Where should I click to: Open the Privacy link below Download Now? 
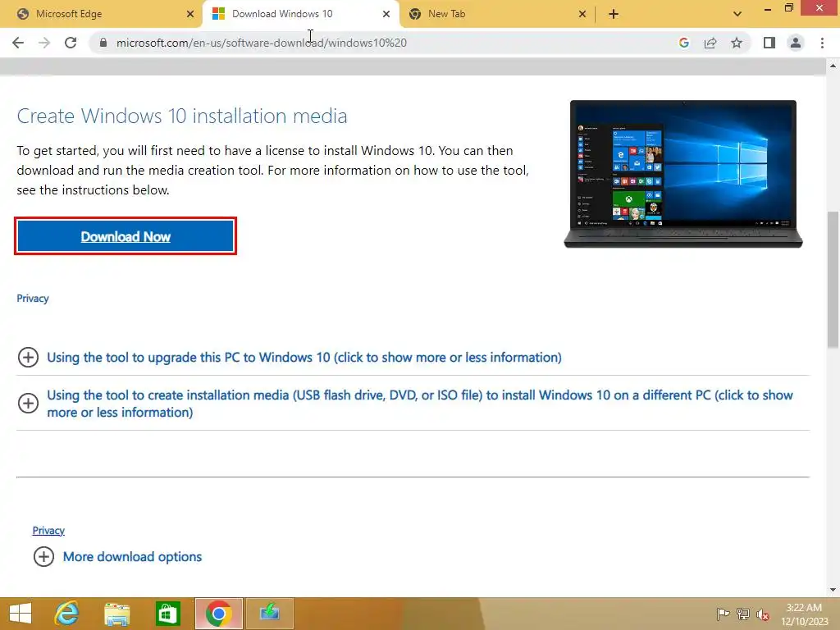[x=33, y=299]
